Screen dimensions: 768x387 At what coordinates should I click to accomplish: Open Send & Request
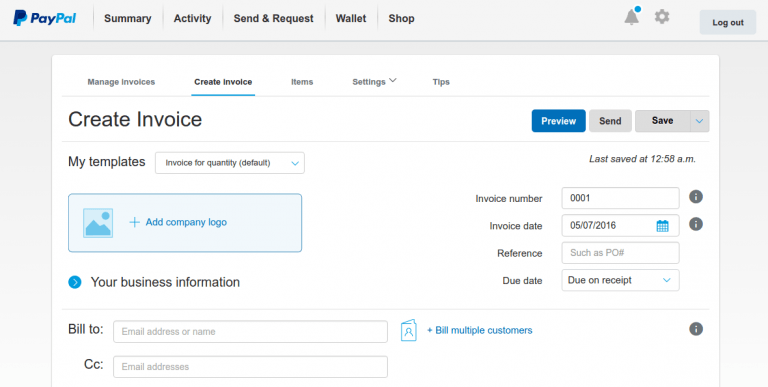[x=273, y=19]
